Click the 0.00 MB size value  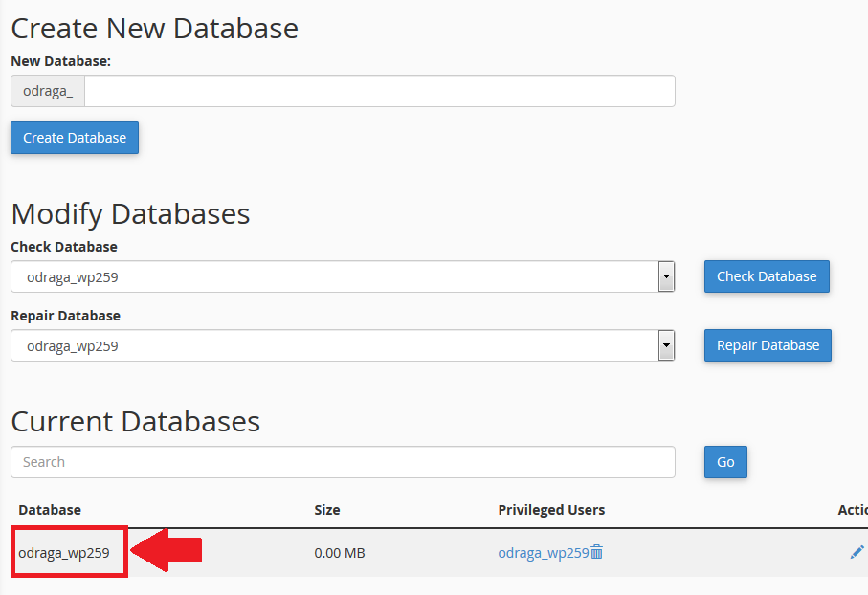point(340,552)
